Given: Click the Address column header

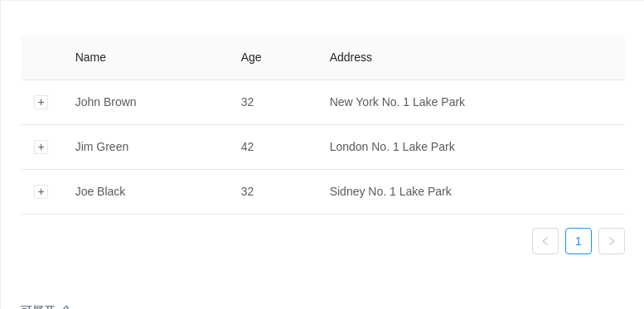Looking at the screenshot, I should click(x=351, y=57).
